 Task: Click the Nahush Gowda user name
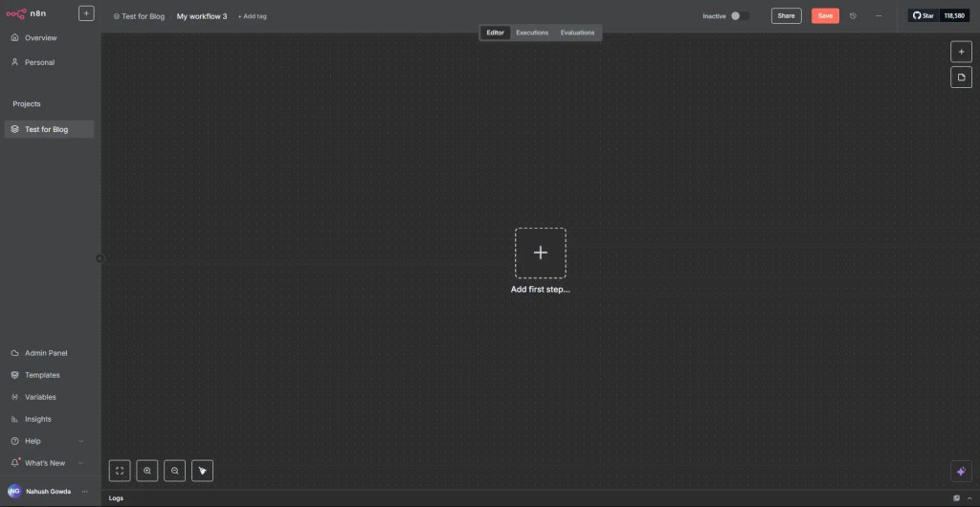pyautogui.click(x=48, y=492)
